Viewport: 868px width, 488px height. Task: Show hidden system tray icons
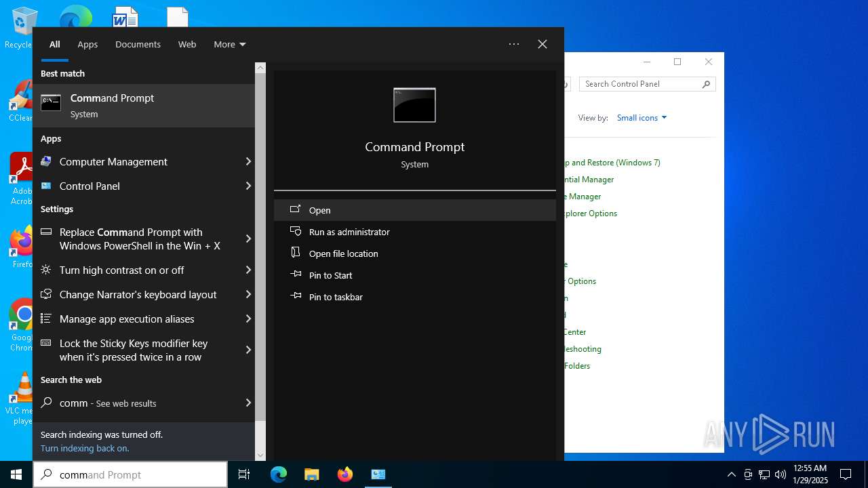click(x=731, y=474)
